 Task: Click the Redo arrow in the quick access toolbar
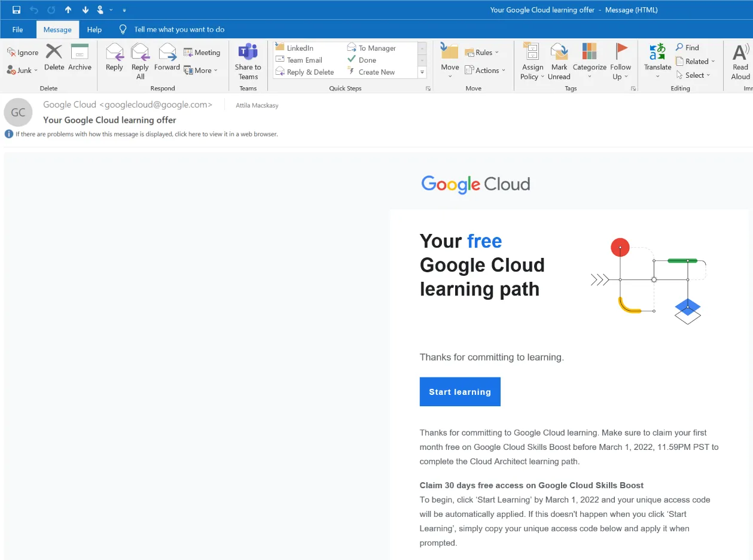point(51,10)
